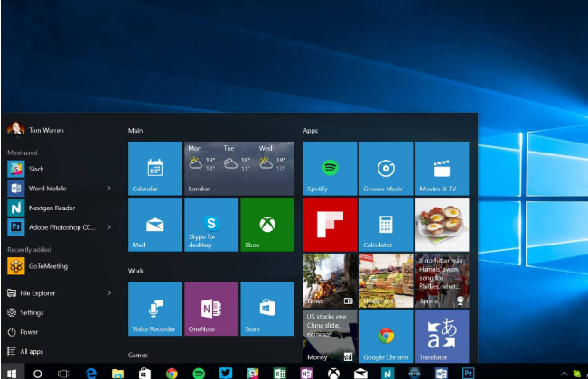Open Skype for desktop tile

click(210, 225)
